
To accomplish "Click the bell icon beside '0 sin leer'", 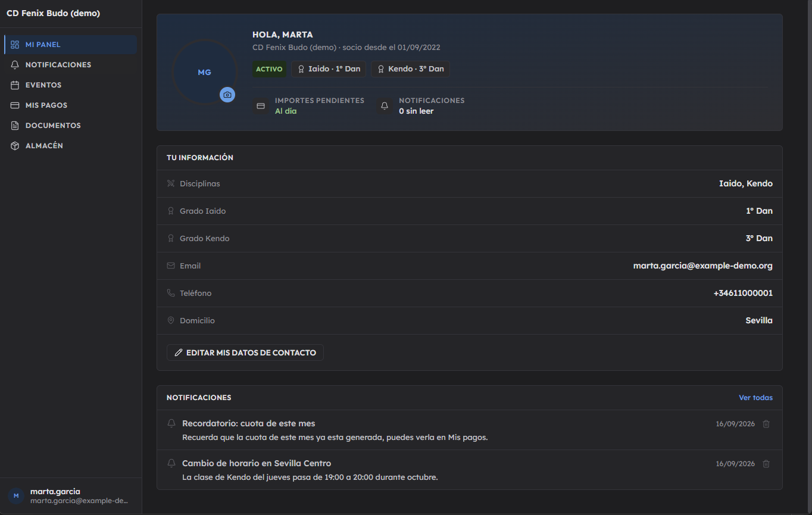I will 385,106.
